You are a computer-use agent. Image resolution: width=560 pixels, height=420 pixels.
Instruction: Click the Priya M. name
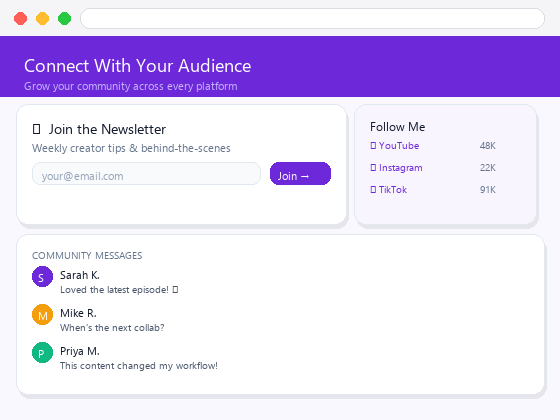tap(80, 351)
